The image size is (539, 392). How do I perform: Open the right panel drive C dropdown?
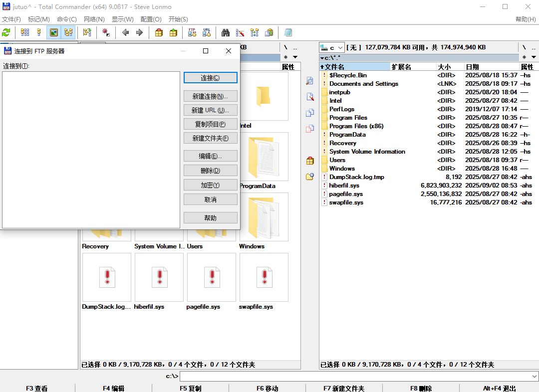(332, 47)
